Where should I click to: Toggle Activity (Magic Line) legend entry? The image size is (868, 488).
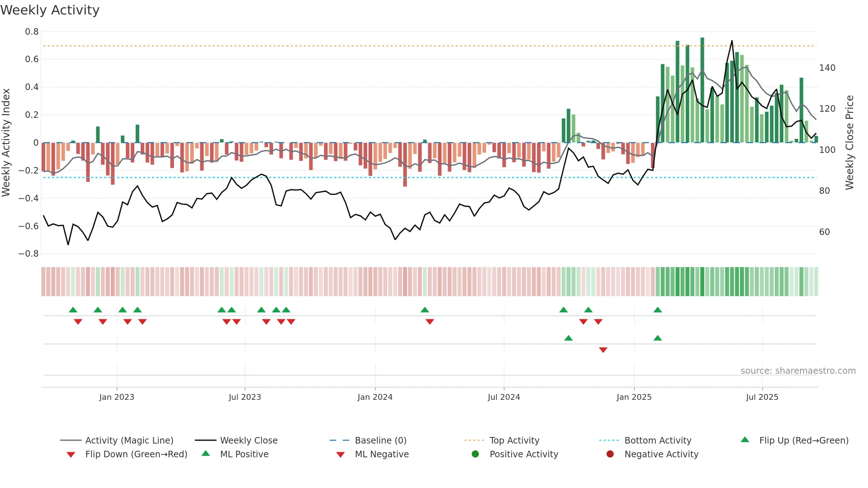[x=117, y=440]
